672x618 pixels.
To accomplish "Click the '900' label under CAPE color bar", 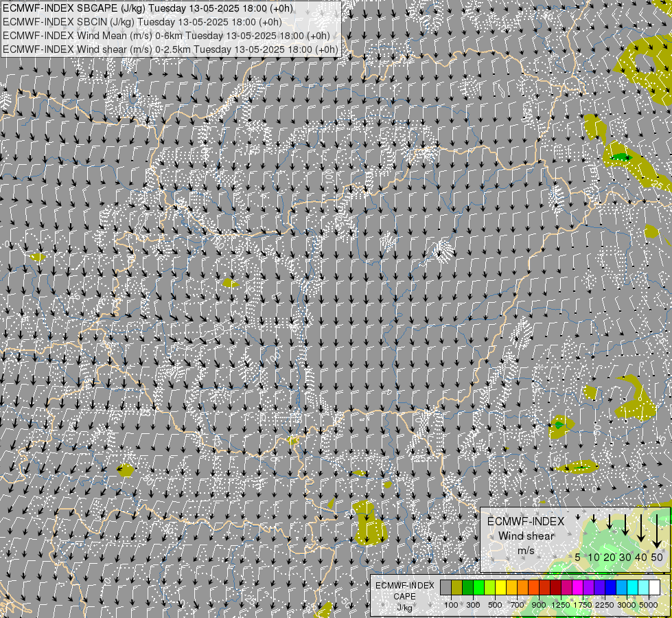I will pos(539,605).
